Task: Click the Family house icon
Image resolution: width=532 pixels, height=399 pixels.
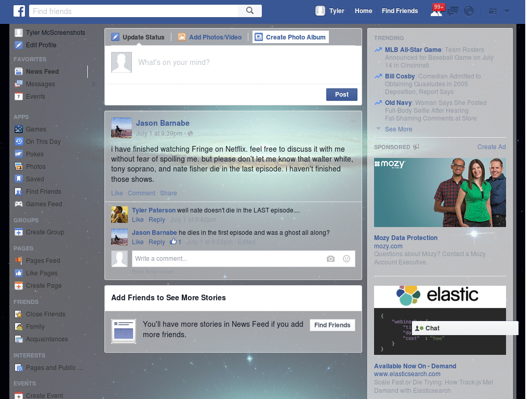Action: point(19,327)
